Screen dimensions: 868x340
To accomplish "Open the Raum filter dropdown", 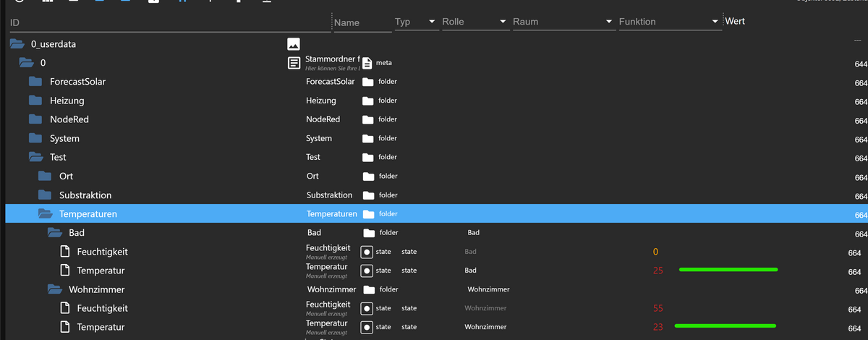I will point(563,22).
